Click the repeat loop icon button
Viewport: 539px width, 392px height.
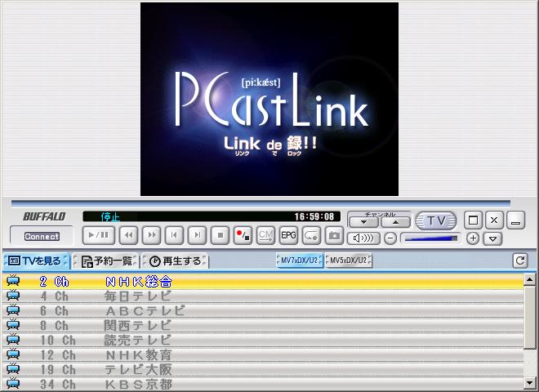coord(311,235)
